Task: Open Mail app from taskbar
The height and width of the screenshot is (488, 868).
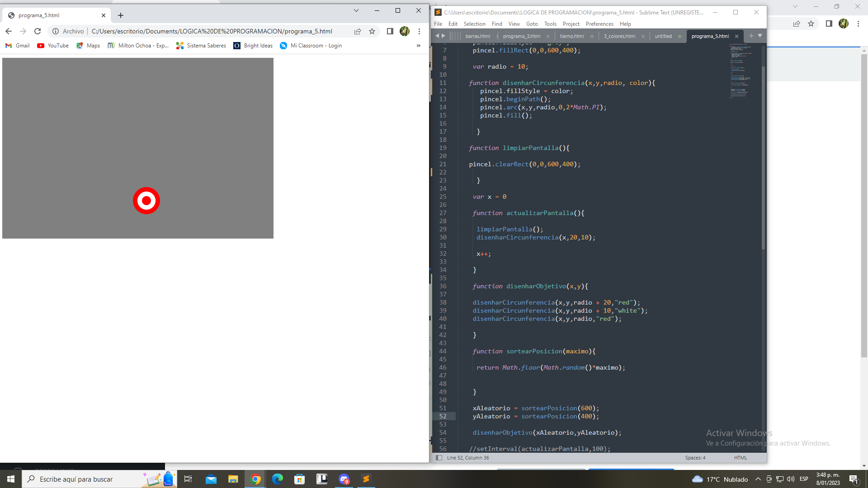Action: pos(211,479)
